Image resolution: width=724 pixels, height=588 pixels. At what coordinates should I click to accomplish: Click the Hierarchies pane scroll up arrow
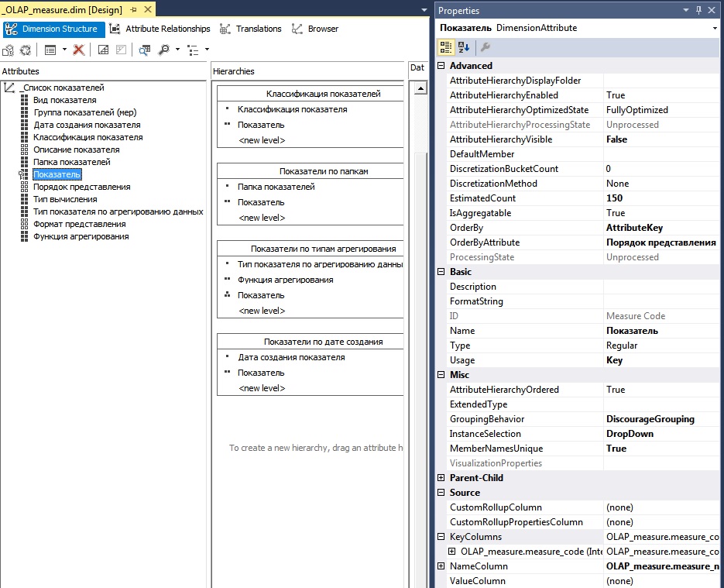point(420,88)
